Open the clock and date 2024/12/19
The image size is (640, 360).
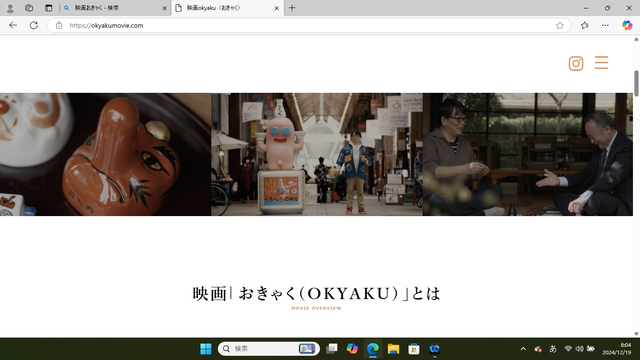[616, 349]
